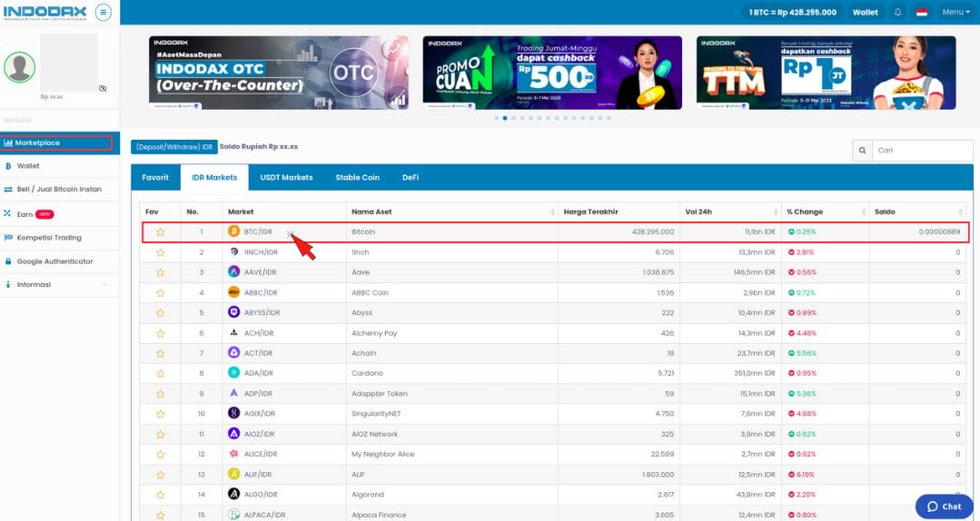Click the AIOZ coin icon
This screenshot has height=521, width=980.
[233, 434]
